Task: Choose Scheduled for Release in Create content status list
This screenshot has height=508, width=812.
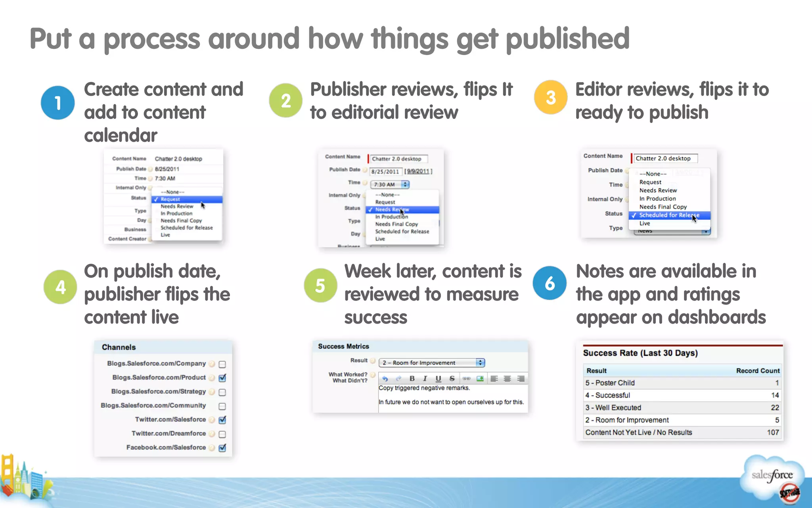Action: (187, 228)
